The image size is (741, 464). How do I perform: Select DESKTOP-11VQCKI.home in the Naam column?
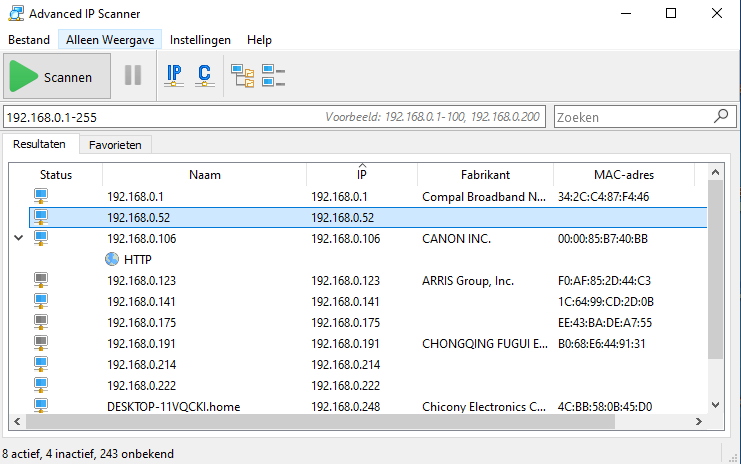tap(173, 407)
